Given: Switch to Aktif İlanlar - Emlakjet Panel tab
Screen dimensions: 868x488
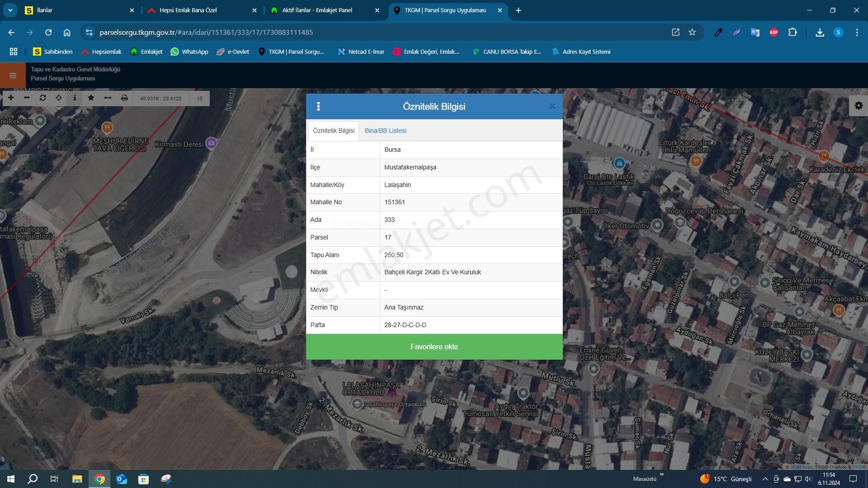Looking at the screenshot, I should tap(325, 10).
